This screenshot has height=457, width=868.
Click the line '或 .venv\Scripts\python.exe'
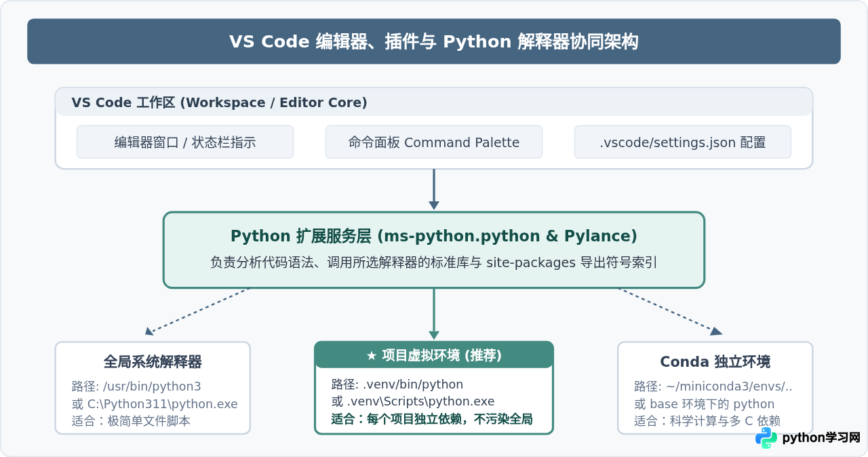click(x=413, y=401)
